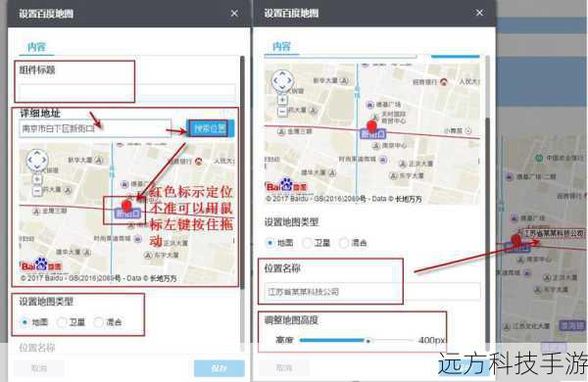The image size is (588, 382).
Task: Click 新街口 station label in left dialog map
Action: (x=127, y=214)
